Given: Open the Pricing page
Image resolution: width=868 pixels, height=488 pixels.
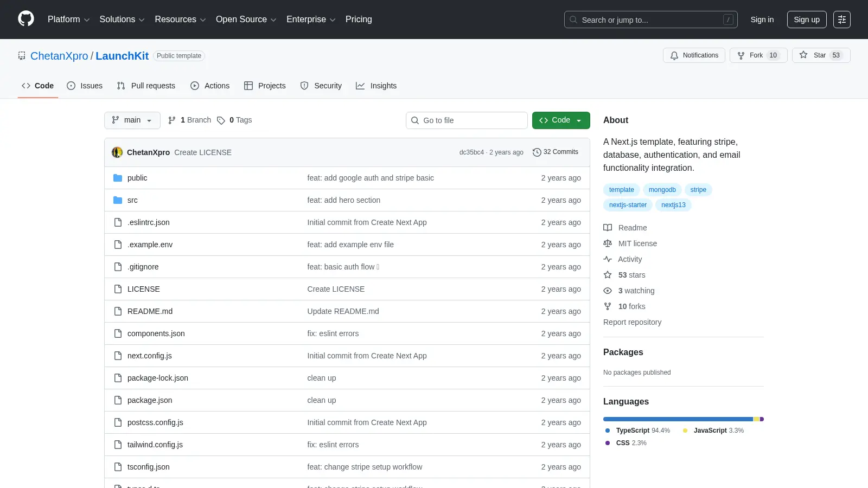Looking at the screenshot, I should pos(359,20).
